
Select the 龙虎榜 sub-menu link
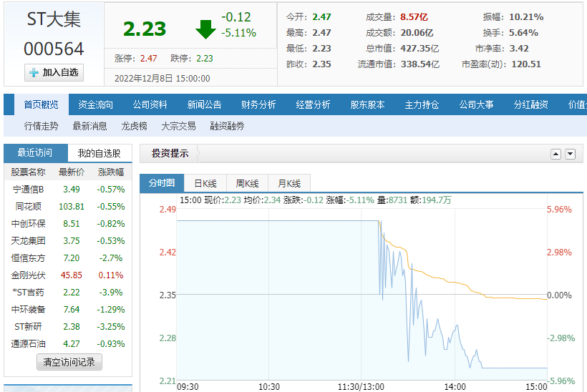coord(134,126)
